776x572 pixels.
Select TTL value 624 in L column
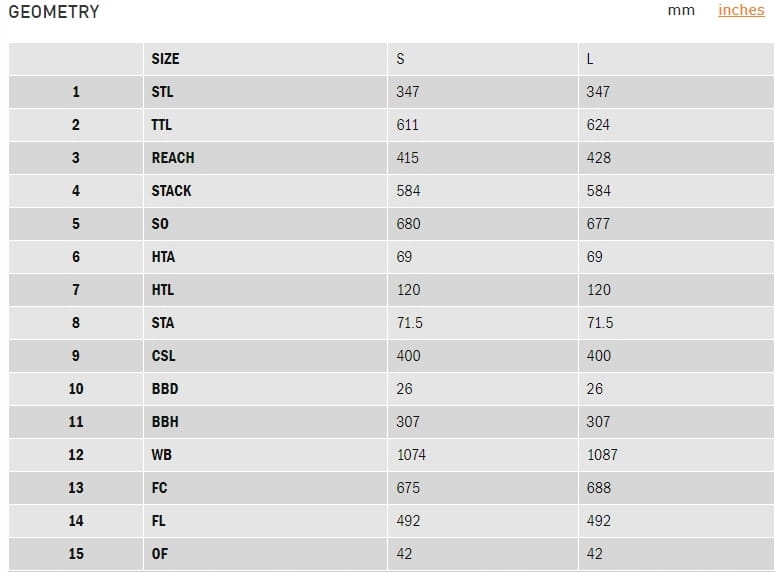pos(598,125)
